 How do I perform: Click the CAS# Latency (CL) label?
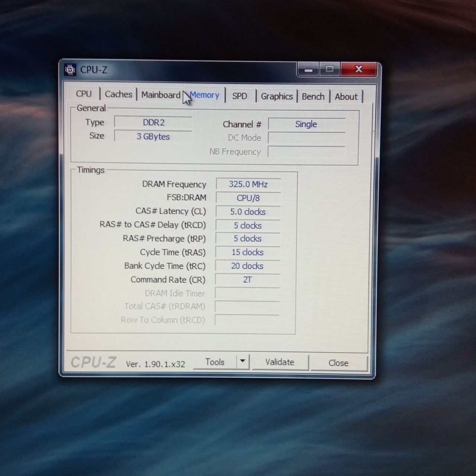(171, 211)
